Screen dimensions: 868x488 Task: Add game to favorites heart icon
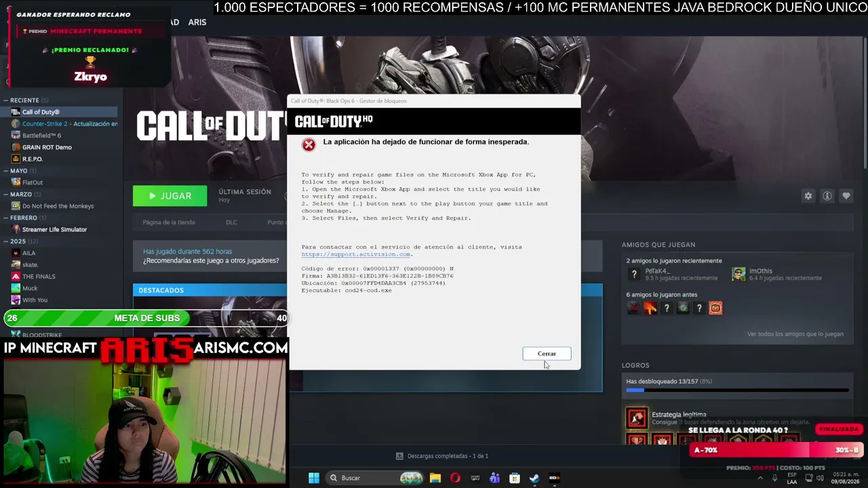[846, 196]
